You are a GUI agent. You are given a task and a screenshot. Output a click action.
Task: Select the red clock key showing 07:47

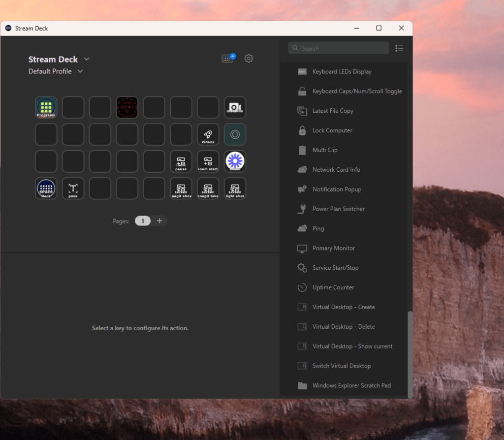coord(127,107)
